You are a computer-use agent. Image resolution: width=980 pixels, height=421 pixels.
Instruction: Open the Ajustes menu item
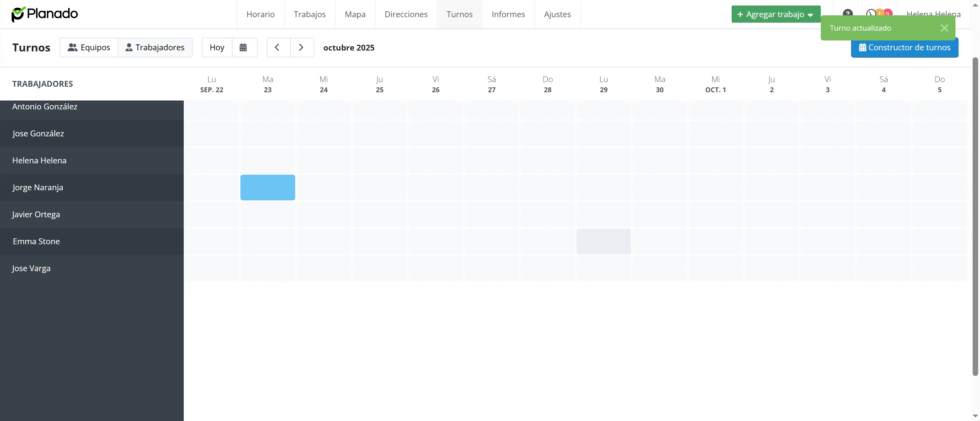tap(557, 14)
